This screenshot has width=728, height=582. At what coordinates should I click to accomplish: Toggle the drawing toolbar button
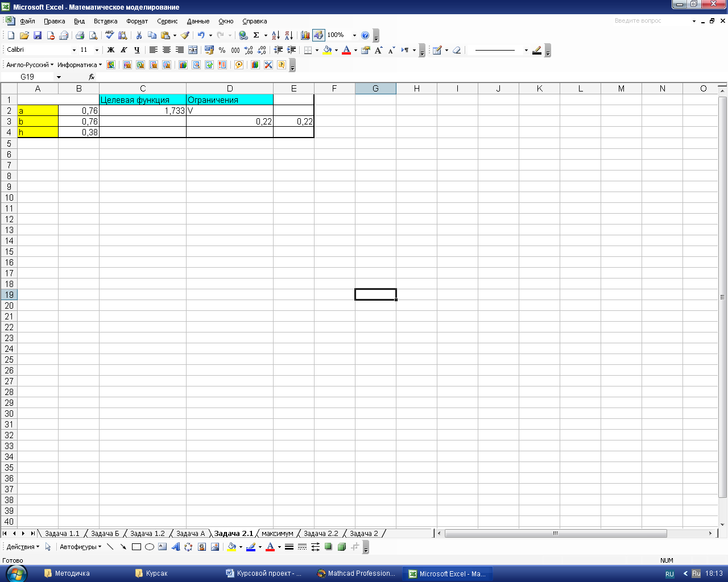click(318, 35)
